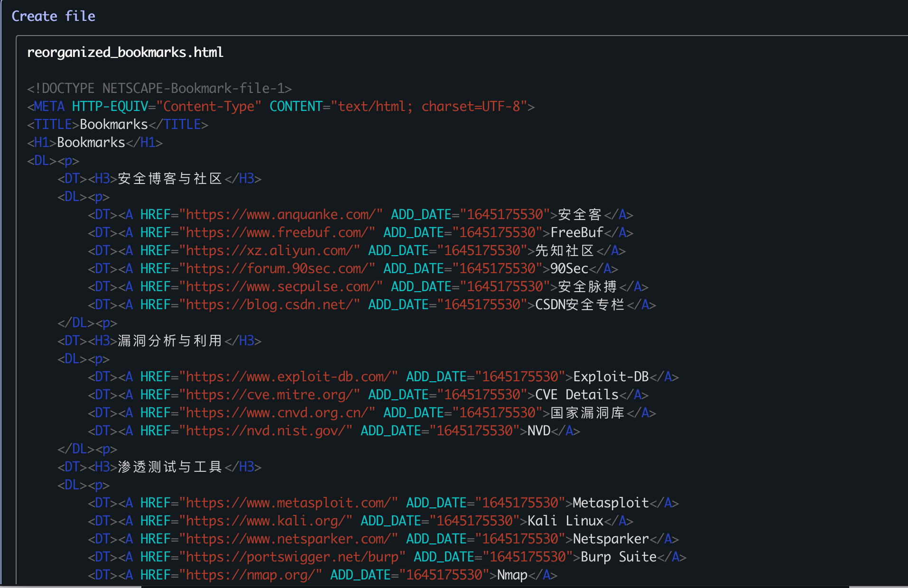Select the reorganized_bookmarks.html file name
The height and width of the screenshot is (588, 908).
(125, 52)
